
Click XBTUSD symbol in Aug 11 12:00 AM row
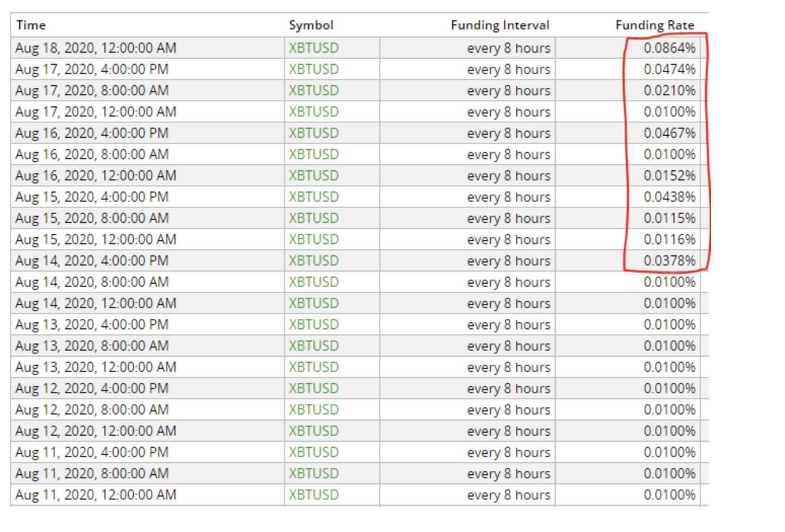click(x=313, y=495)
